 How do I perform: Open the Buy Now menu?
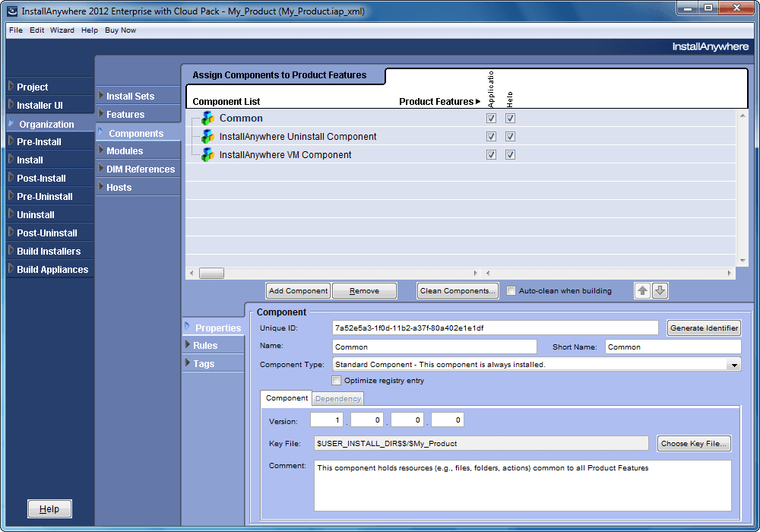120,30
